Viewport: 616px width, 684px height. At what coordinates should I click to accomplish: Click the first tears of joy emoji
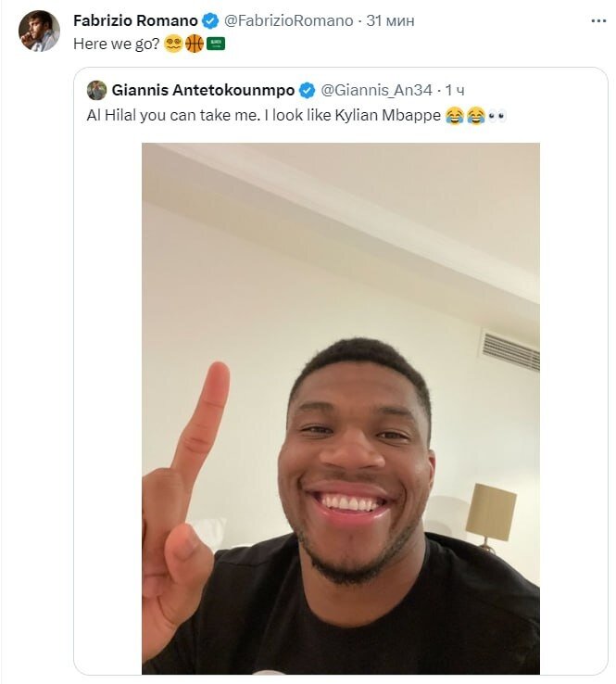[x=454, y=116]
